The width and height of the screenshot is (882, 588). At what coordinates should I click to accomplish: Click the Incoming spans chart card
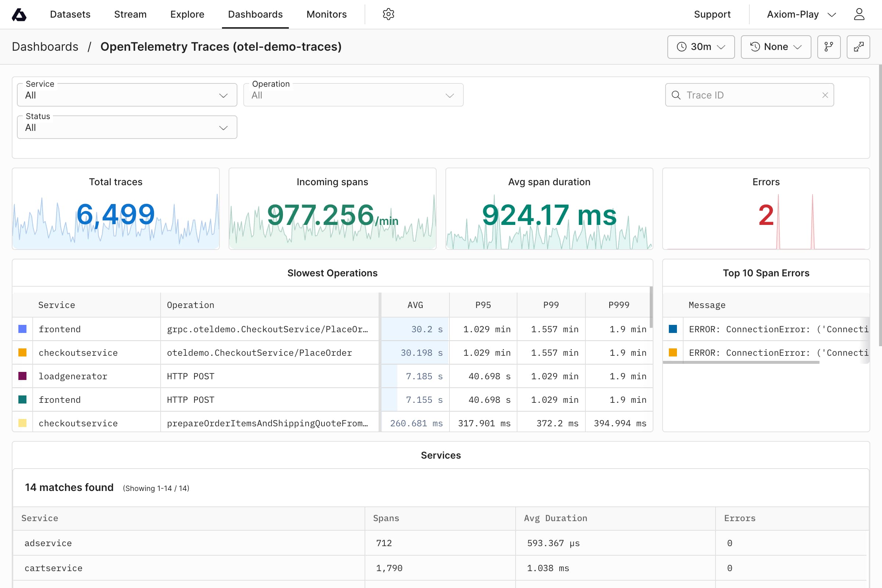pos(332,209)
